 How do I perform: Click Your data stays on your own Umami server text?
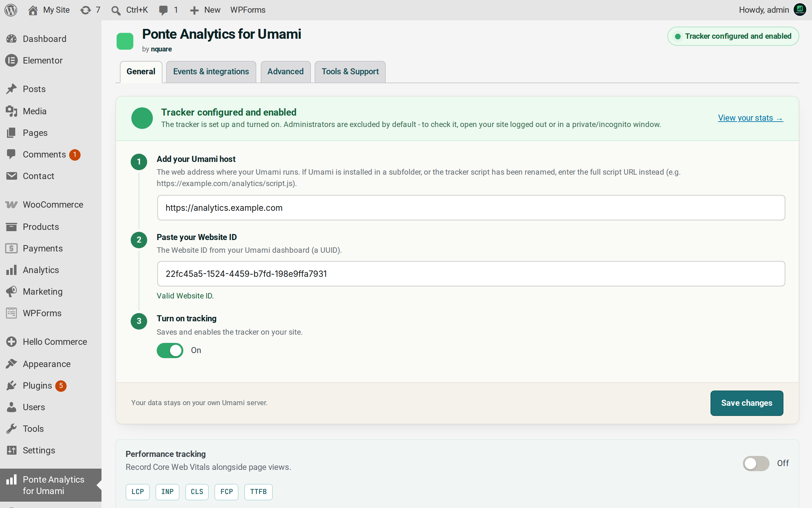coord(199,403)
